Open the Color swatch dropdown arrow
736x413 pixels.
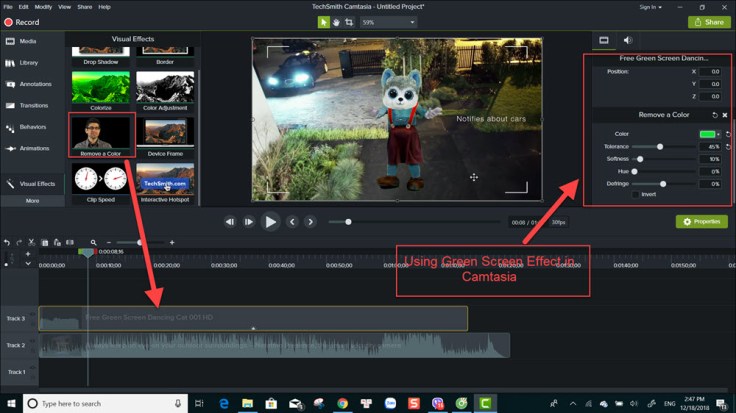(719, 134)
